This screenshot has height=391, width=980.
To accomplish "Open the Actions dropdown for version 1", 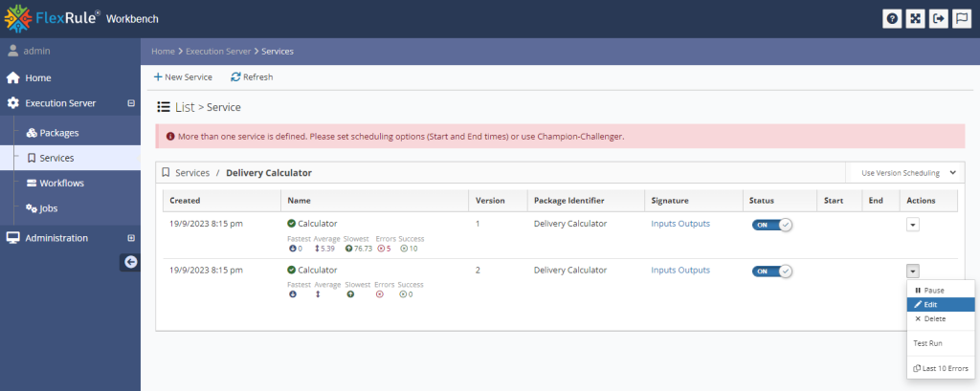I will (912, 225).
